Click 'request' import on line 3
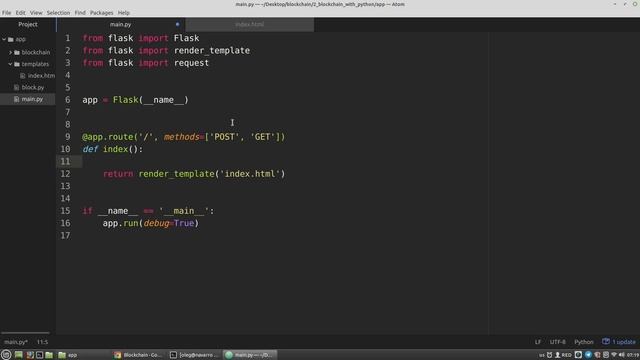Image resolution: width=640 pixels, height=360 pixels. (191, 63)
